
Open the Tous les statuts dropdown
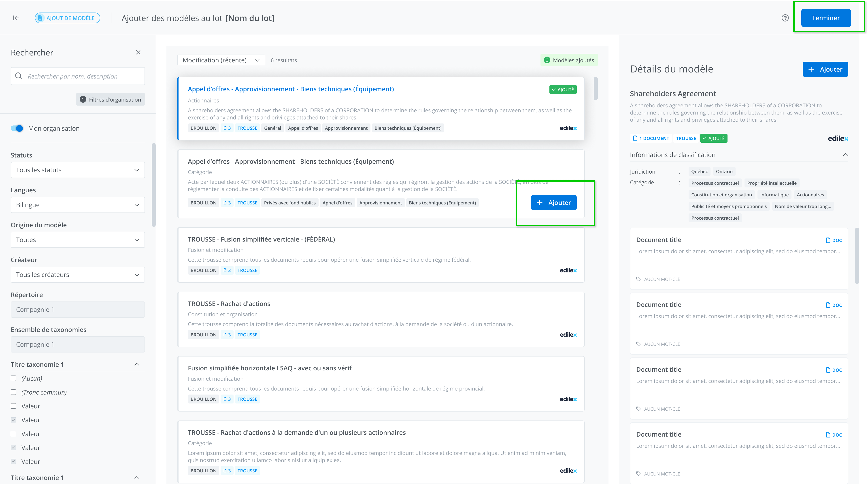[x=77, y=170]
